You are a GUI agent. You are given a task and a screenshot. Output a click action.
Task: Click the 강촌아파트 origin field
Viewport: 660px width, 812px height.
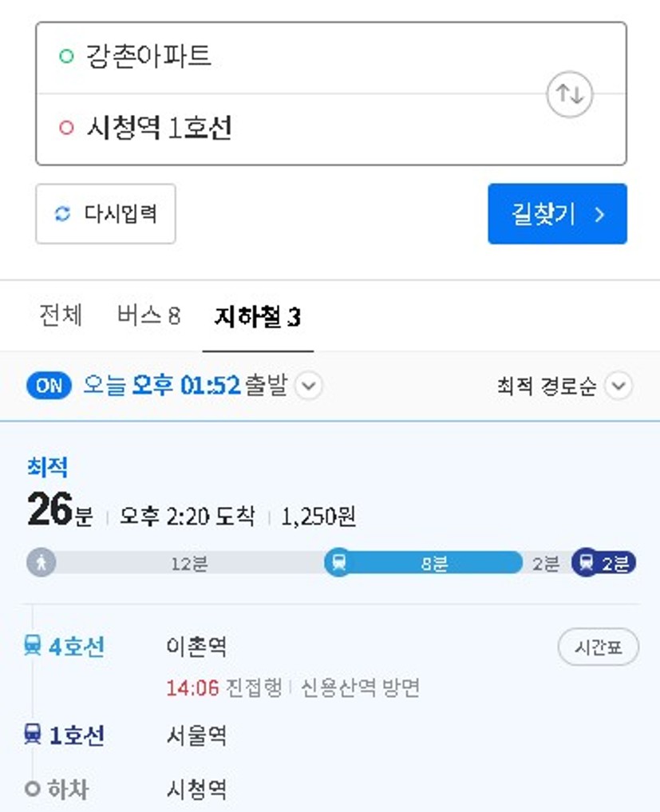pos(331,57)
